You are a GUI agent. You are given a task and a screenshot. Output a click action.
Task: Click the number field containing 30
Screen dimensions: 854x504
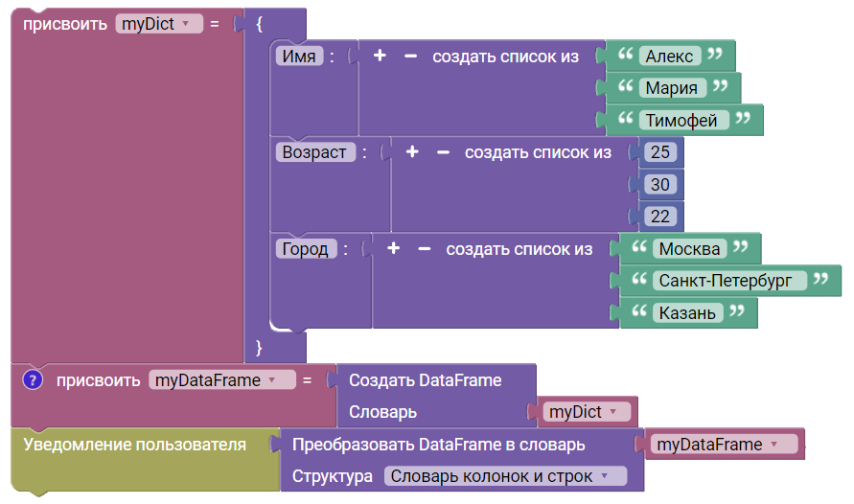(660, 185)
